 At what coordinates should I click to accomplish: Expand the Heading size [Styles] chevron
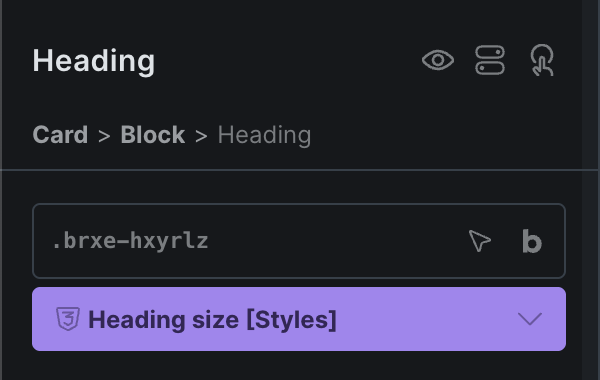[530, 319]
